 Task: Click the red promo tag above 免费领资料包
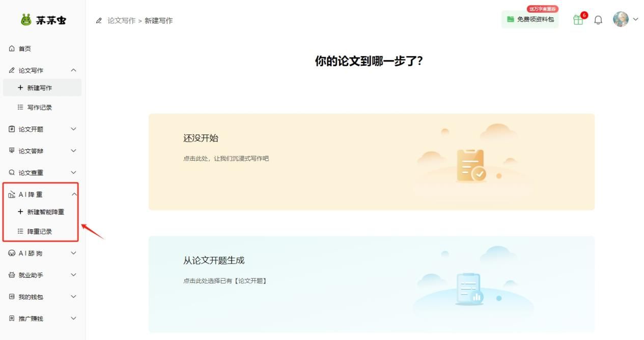pyautogui.click(x=542, y=9)
